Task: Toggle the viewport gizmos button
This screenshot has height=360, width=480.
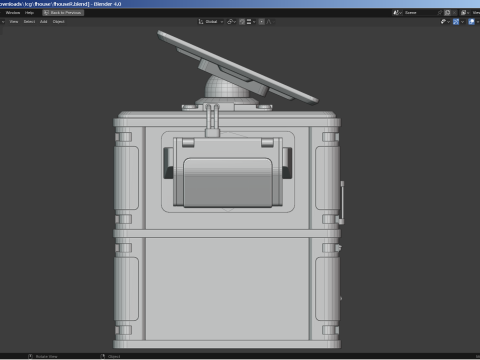Action: (456, 22)
